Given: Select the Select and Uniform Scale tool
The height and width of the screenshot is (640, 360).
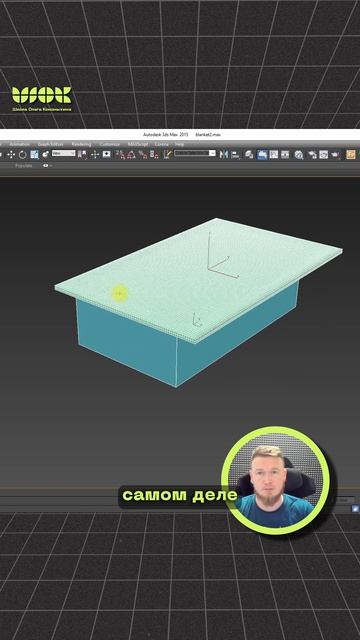Looking at the screenshot, I should [34, 154].
